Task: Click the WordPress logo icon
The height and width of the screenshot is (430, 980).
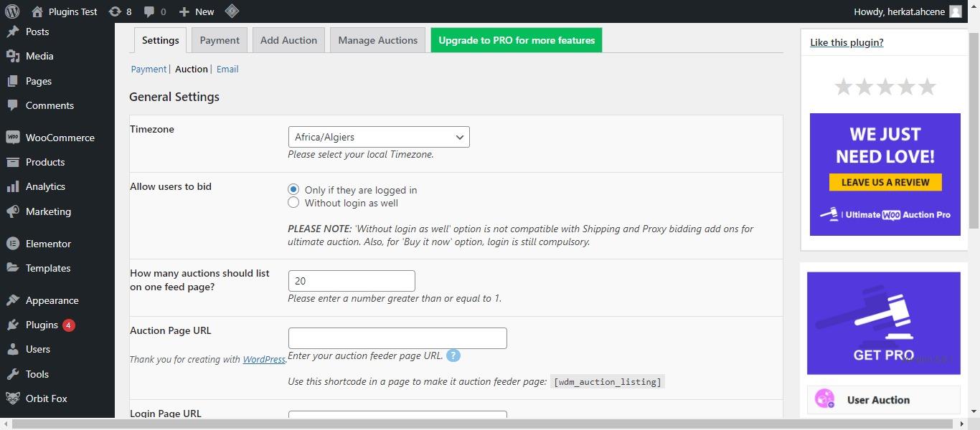Action: click(11, 11)
